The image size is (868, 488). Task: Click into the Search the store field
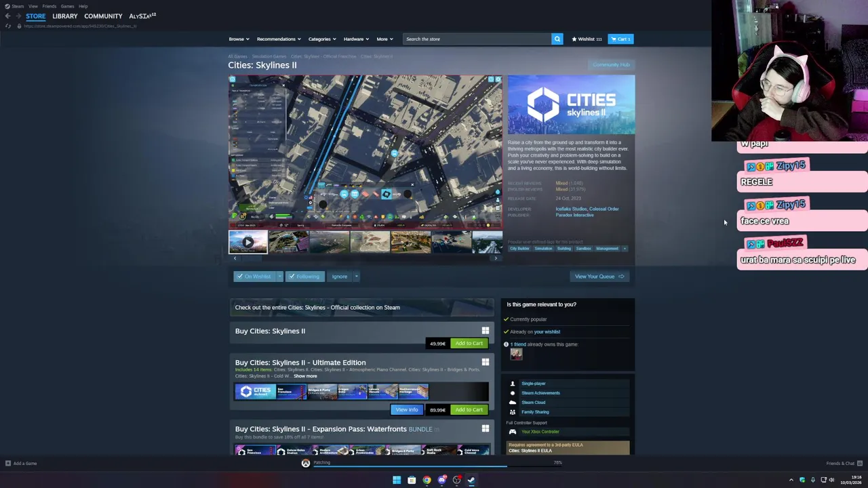(477, 39)
